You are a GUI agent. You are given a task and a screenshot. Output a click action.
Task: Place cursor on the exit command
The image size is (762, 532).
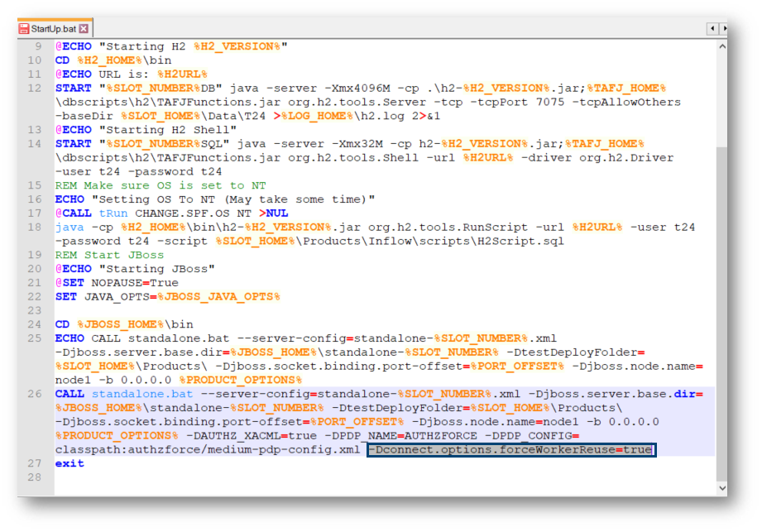coord(69,463)
